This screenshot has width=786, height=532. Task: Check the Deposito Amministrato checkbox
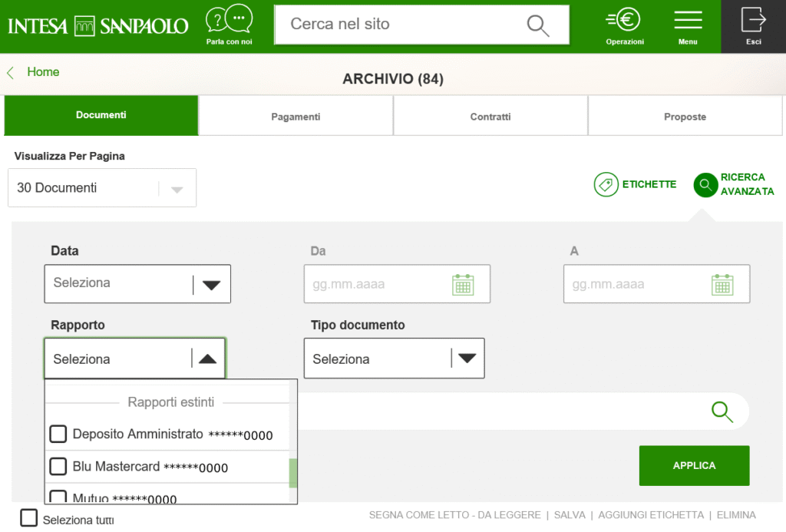coord(58,434)
